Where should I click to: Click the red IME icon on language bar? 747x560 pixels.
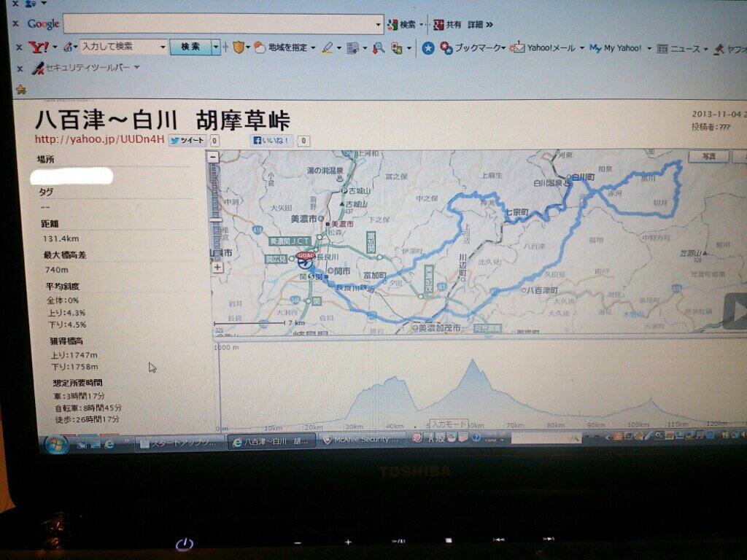point(417,437)
